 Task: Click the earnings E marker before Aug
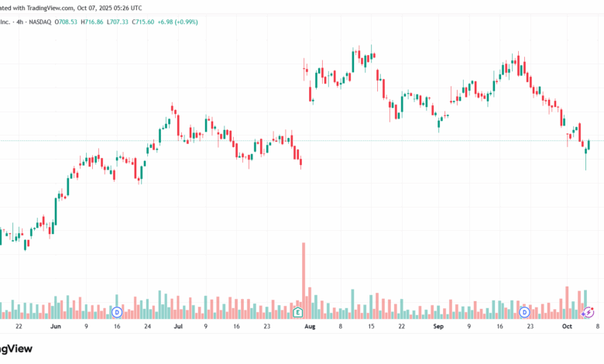coord(297,312)
